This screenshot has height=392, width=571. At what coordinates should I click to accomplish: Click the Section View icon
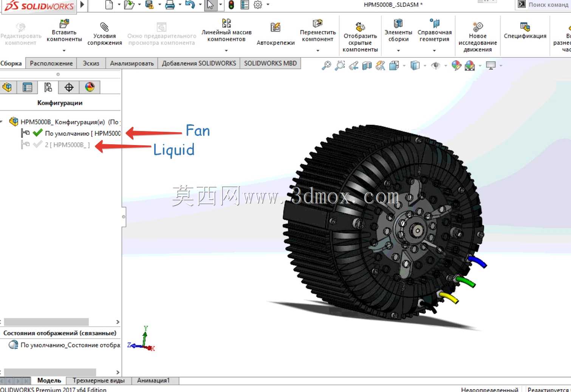pyautogui.click(x=367, y=66)
